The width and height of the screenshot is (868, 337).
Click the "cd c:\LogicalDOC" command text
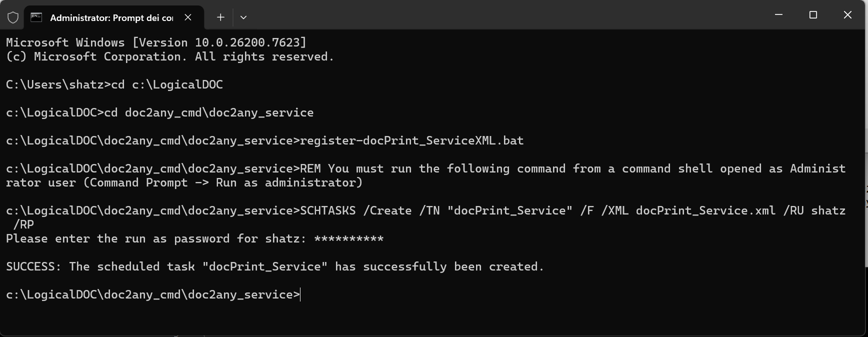(x=167, y=84)
